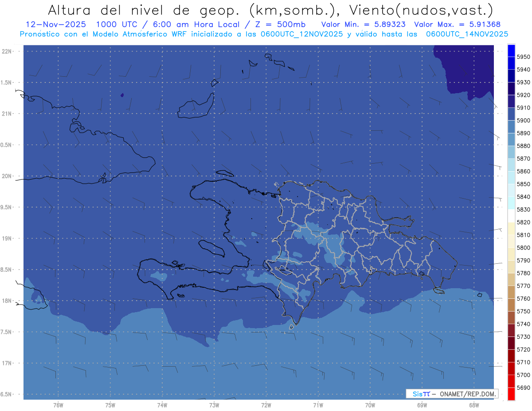The width and height of the screenshot is (532, 411).
Task: Select the '0600UTC_14NOV2025' valid-until time
Action: click(x=467, y=34)
